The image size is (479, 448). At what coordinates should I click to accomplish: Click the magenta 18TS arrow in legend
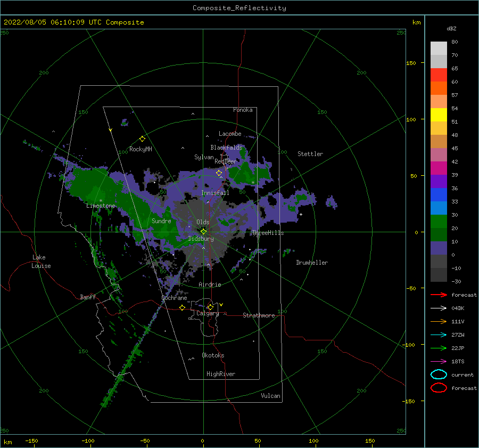[x=439, y=362]
